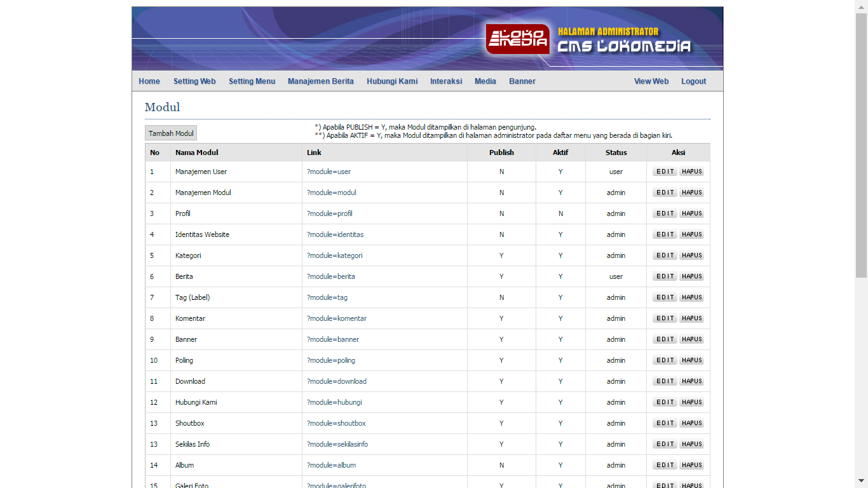This screenshot has height=488, width=868.
Task: Edit the Manajemen User module
Action: pyautogui.click(x=665, y=172)
